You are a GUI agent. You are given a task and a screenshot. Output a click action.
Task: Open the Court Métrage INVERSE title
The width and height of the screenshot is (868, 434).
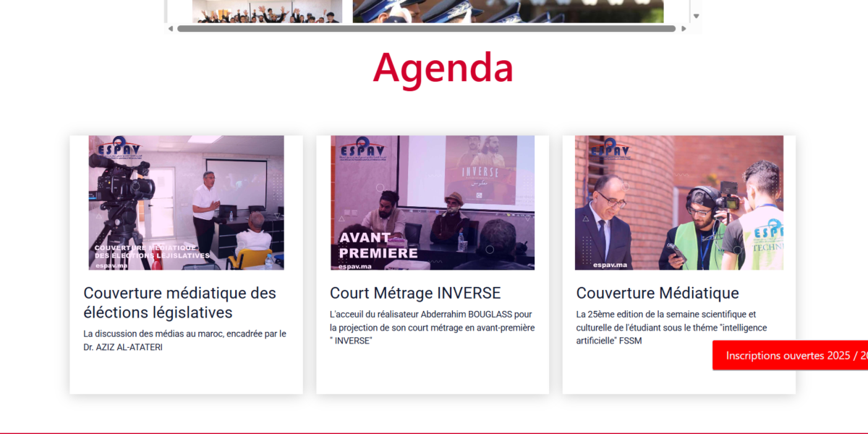click(x=415, y=293)
